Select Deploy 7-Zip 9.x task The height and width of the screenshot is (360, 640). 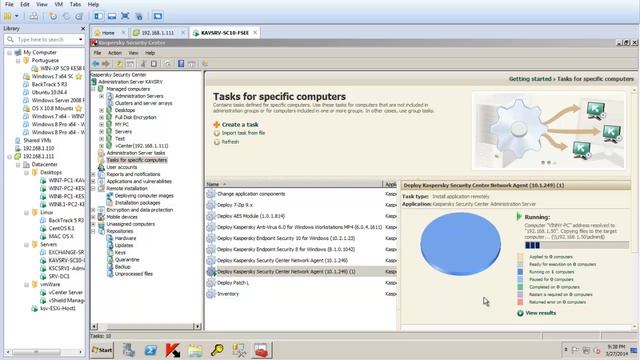235,205
